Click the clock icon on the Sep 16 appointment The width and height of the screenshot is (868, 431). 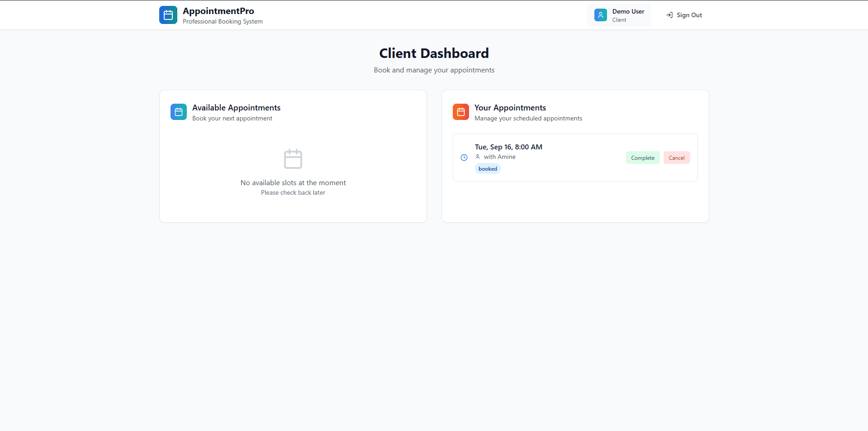pyautogui.click(x=464, y=158)
